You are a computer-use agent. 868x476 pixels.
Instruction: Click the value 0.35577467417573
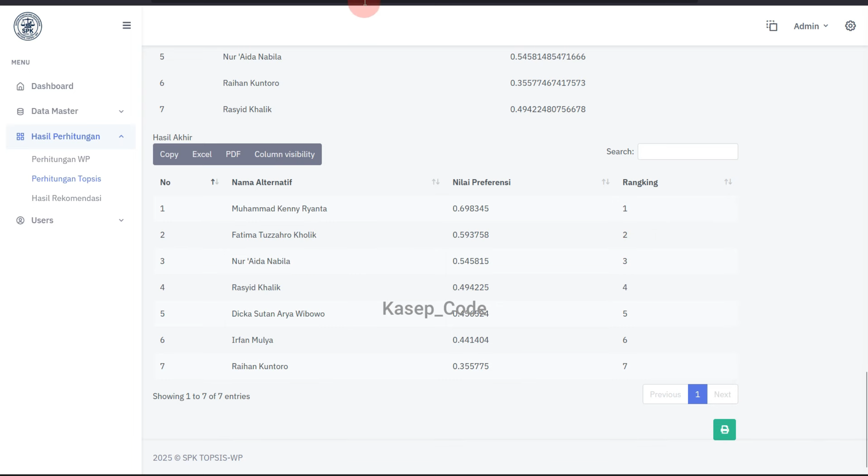pyautogui.click(x=547, y=83)
